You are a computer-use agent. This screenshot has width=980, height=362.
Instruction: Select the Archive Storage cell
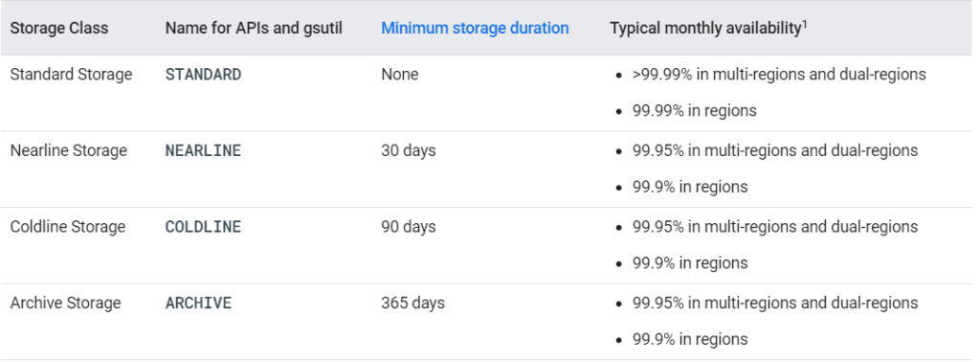click(66, 304)
